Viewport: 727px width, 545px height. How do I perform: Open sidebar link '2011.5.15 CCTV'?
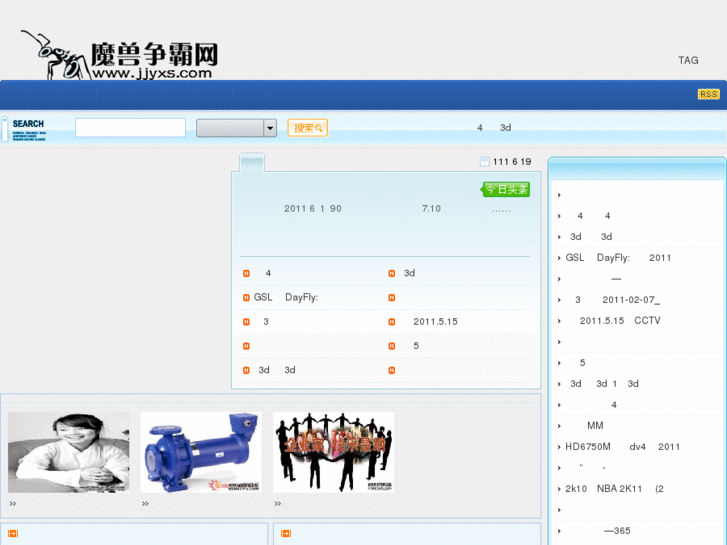coord(620,321)
